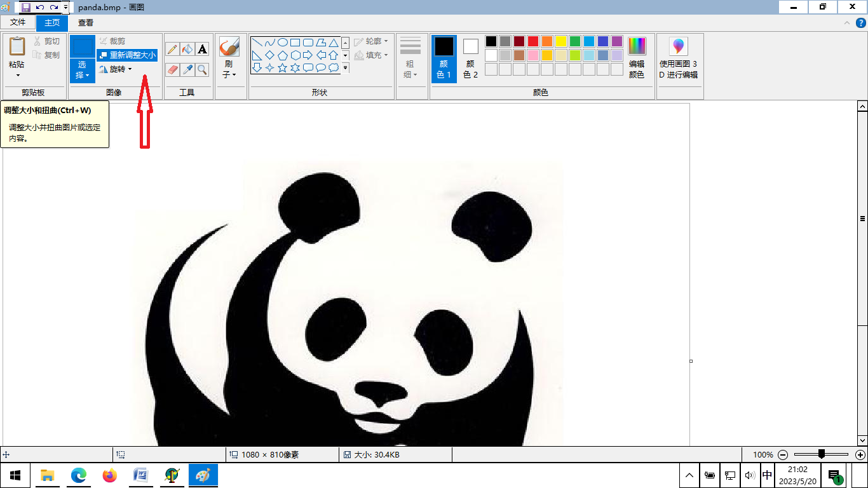
Task: Select the Triangle shape
Action: [x=334, y=43]
